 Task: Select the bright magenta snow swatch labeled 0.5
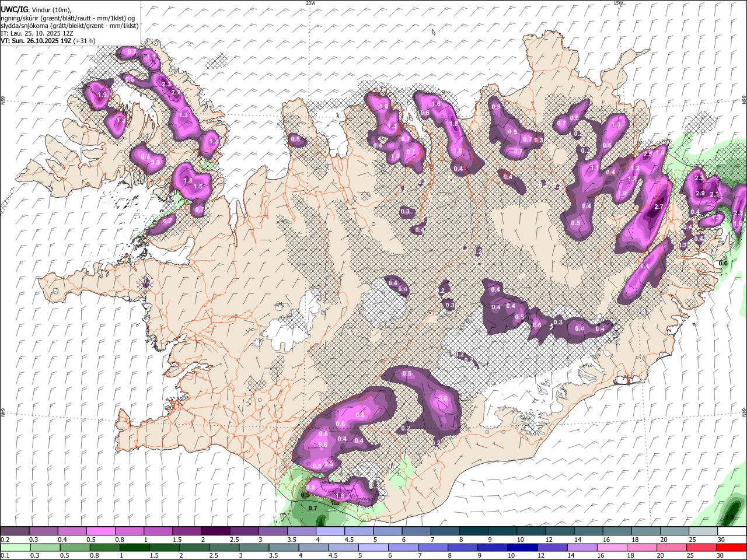pyautogui.click(x=100, y=531)
